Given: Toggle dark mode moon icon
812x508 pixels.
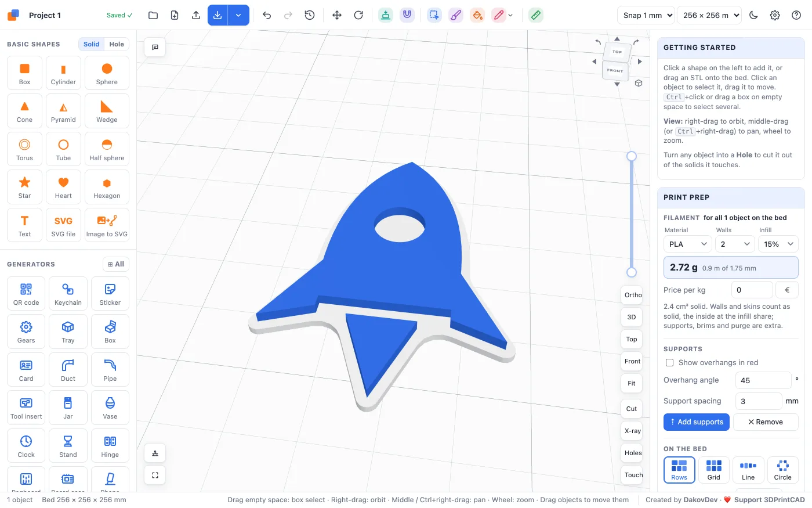Looking at the screenshot, I should click(753, 15).
